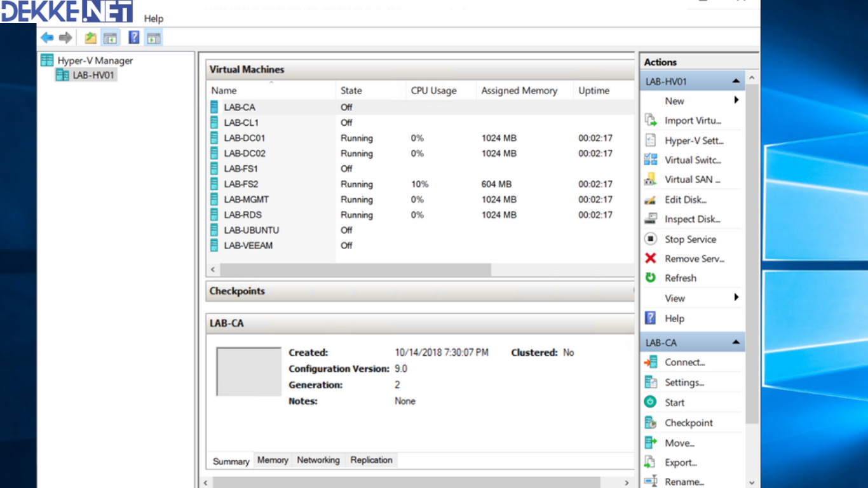Click the LAB-FS1 virtual machine icon
Viewport: 868px width, 488px height.
tap(214, 168)
